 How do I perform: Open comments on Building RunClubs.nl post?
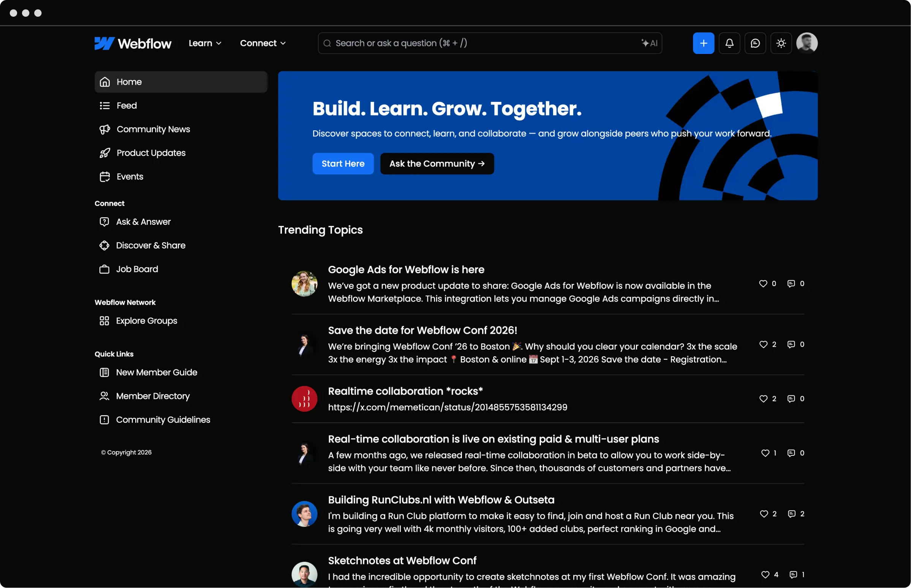click(x=791, y=514)
